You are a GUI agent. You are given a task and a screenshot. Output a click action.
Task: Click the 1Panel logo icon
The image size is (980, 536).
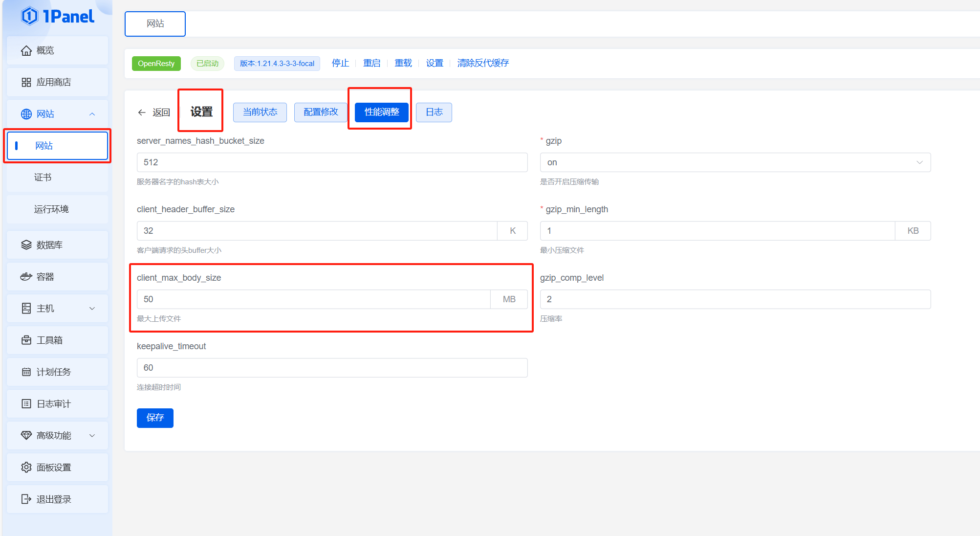point(29,16)
